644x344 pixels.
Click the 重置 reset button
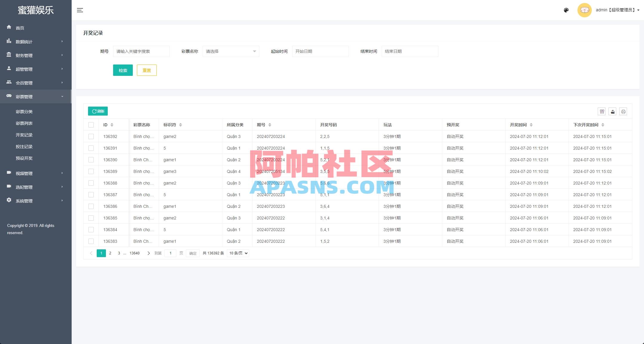(147, 70)
